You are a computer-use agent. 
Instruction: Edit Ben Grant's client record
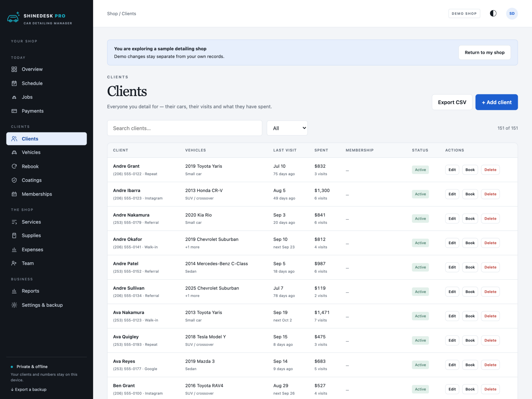[452, 389]
